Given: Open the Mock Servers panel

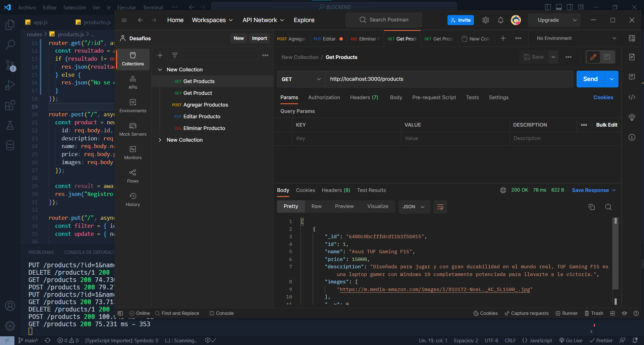Looking at the screenshot, I should [133, 129].
